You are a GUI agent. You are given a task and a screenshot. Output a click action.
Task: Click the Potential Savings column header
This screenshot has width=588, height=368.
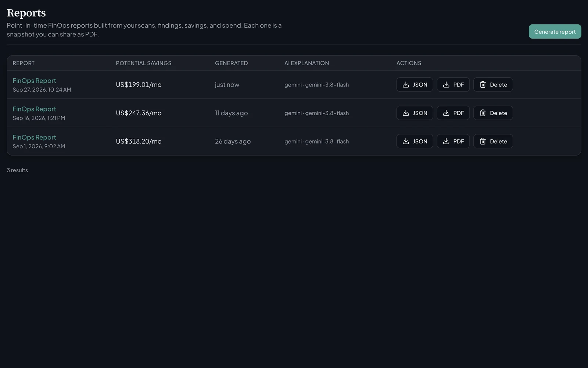click(144, 63)
